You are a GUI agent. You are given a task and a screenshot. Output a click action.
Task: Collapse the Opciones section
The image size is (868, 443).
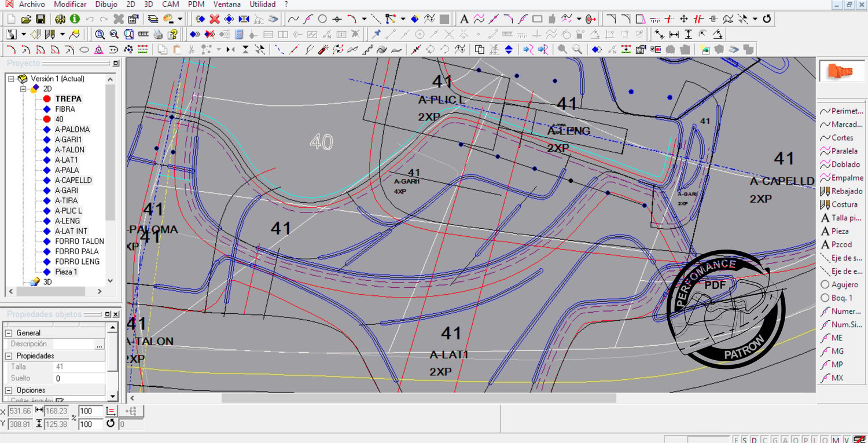[8, 390]
